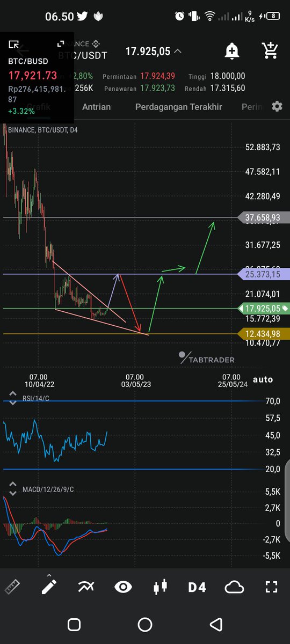This screenshot has height=644, width=290.
Task: Switch to the Antrian tab
Action: pyautogui.click(x=96, y=107)
